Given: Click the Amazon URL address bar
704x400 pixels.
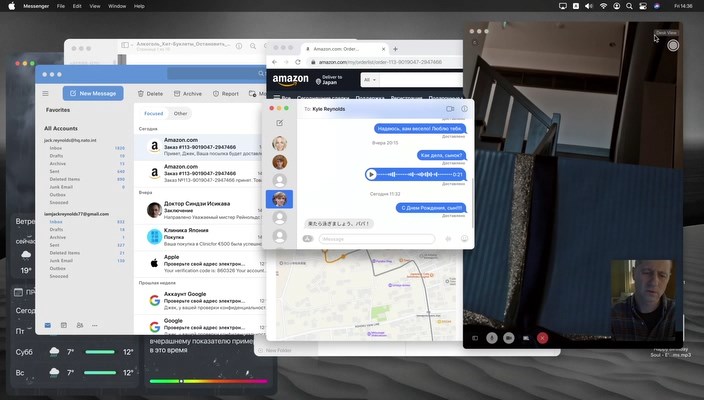Looking at the screenshot, I should point(384,62).
